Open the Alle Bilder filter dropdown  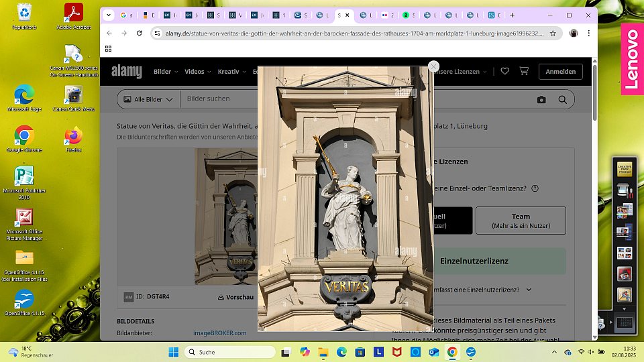tap(148, 99)
